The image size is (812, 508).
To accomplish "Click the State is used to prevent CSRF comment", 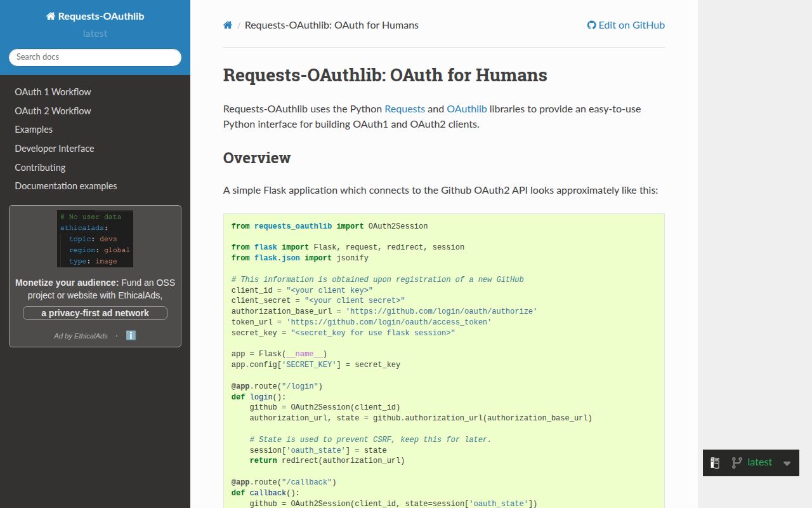I will click(x=370, y=439).
